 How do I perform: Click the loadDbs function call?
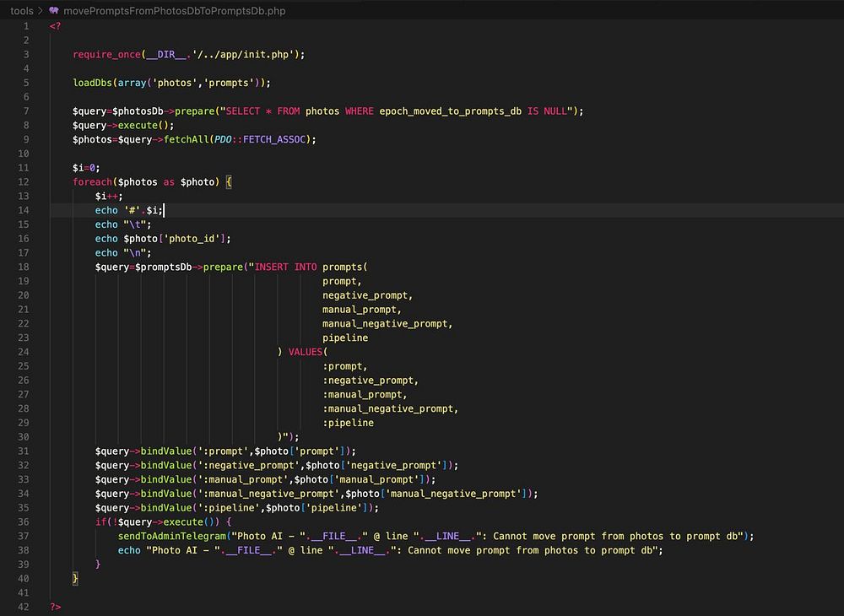(93, 83)
